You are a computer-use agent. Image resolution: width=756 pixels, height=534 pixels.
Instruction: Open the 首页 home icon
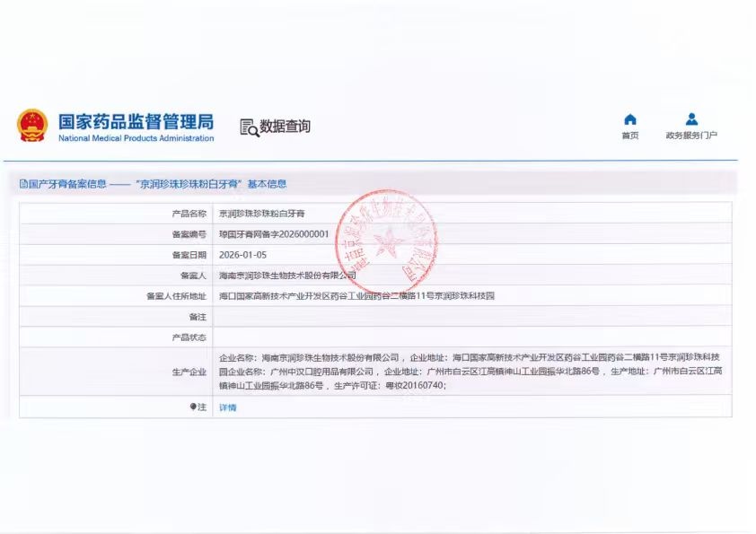tap(630, 119)
